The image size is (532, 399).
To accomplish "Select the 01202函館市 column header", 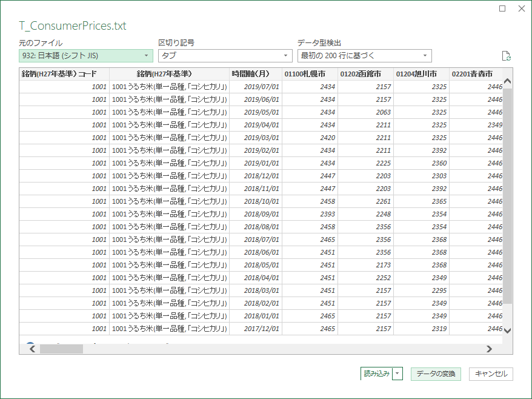I will point(365,74).
